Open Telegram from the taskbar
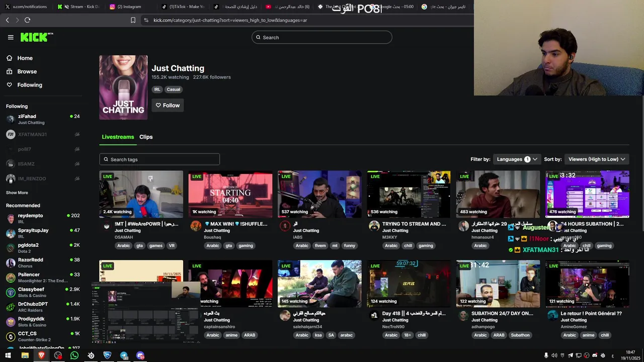The height and width of the screenshot is (362, 644). (x=124, y=355)
